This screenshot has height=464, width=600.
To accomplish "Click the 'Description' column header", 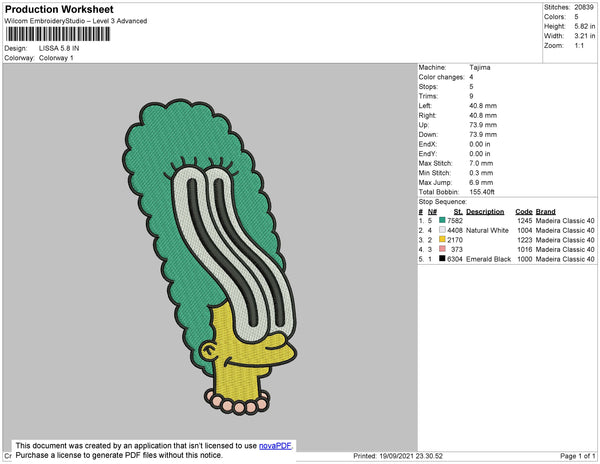I will click(485, 212).
